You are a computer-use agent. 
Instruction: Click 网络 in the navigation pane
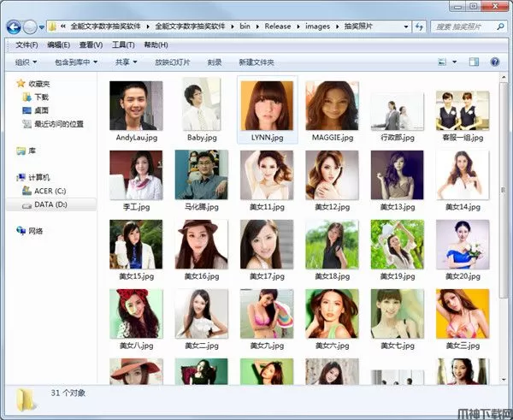tap(35, 231)
